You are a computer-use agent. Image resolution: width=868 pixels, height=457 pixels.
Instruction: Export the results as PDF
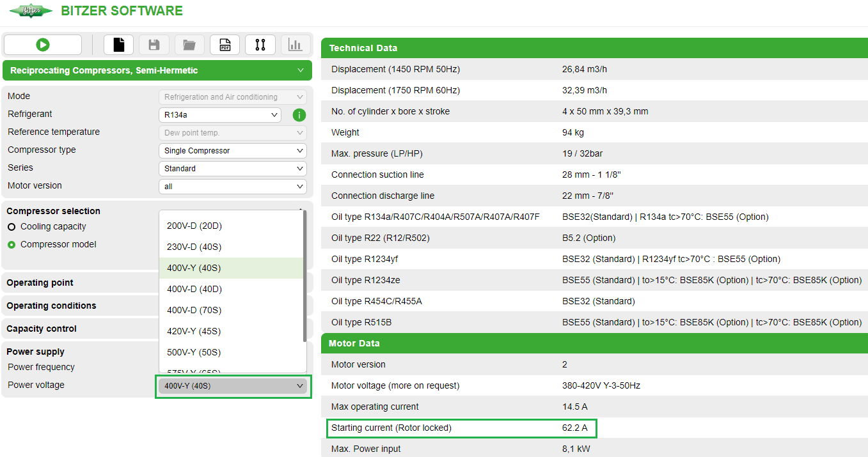225,45
